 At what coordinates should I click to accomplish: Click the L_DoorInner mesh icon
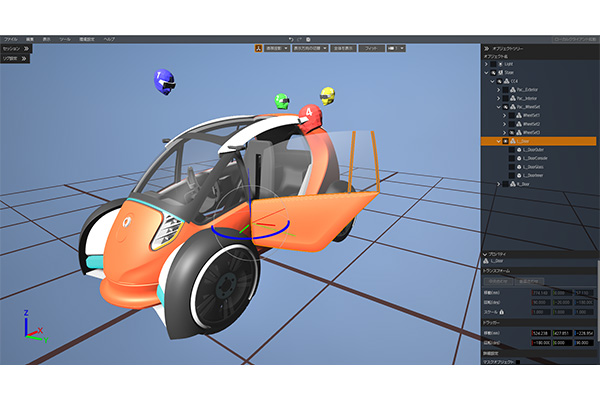[x=519, y=175]
